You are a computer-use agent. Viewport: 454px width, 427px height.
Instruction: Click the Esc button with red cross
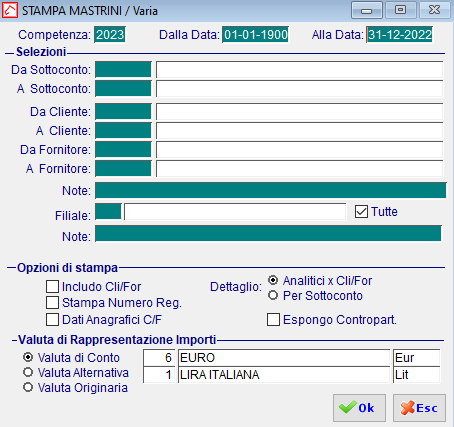419,408
